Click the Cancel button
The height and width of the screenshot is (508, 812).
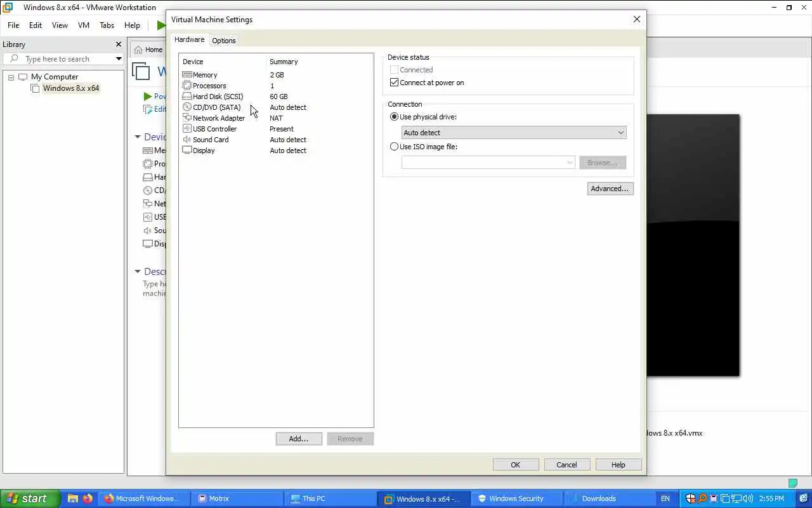click(567, 465)
